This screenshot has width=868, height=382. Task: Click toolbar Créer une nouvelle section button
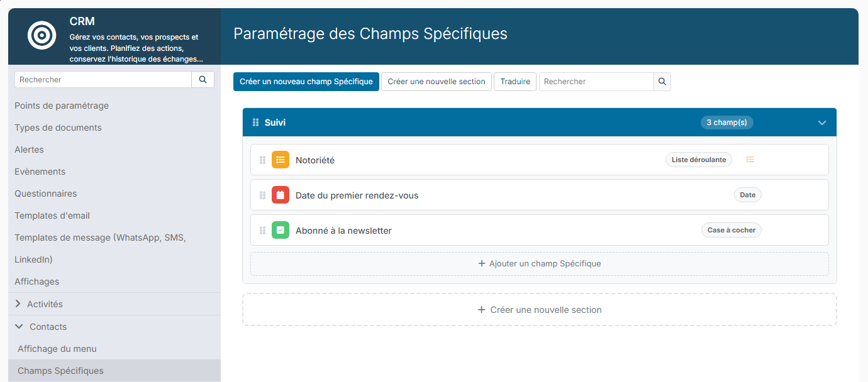(437, 82)
